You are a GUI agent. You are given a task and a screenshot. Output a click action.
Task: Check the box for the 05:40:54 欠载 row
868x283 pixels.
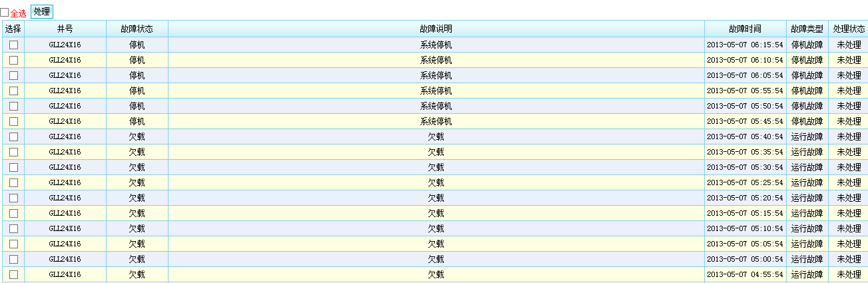(x=13, y=137)
